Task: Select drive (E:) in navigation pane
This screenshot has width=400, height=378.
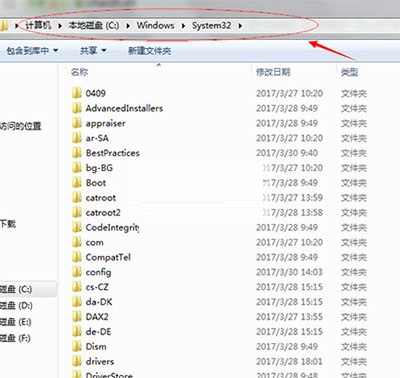Action: pyautogui.click(x=15, y=322)
